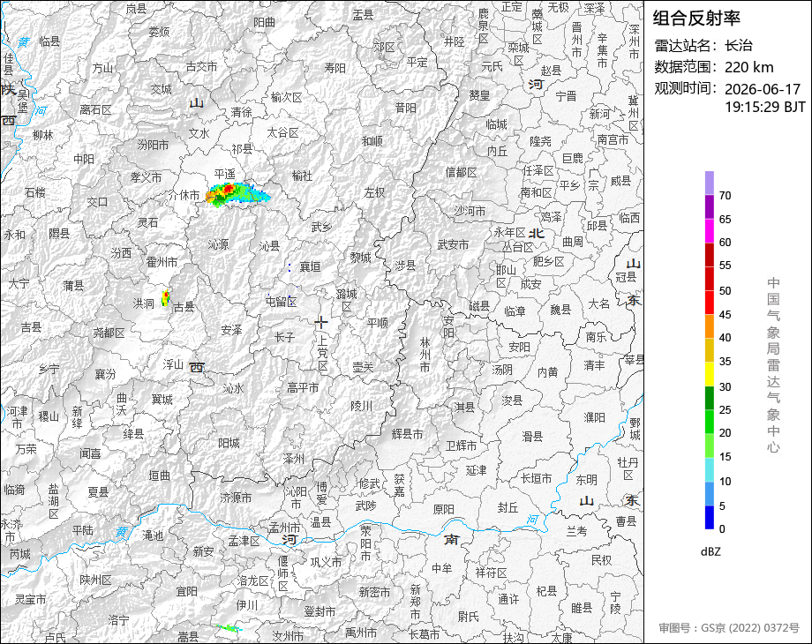Click the 孝义市 map label
Viewport: 812px width, 644px height.
146,177
